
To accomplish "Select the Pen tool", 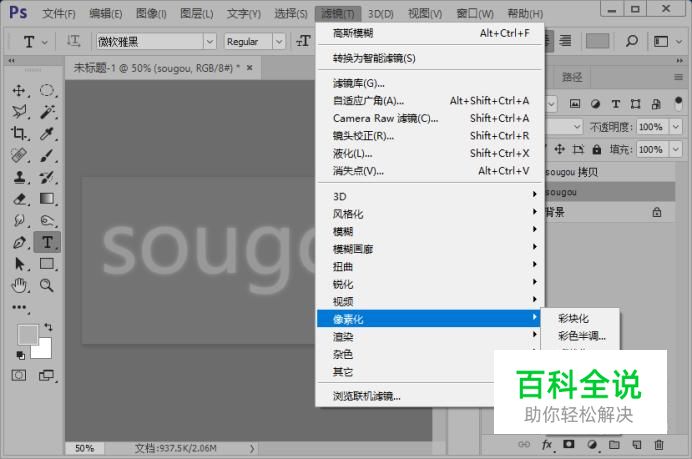I will coord(19,242).
